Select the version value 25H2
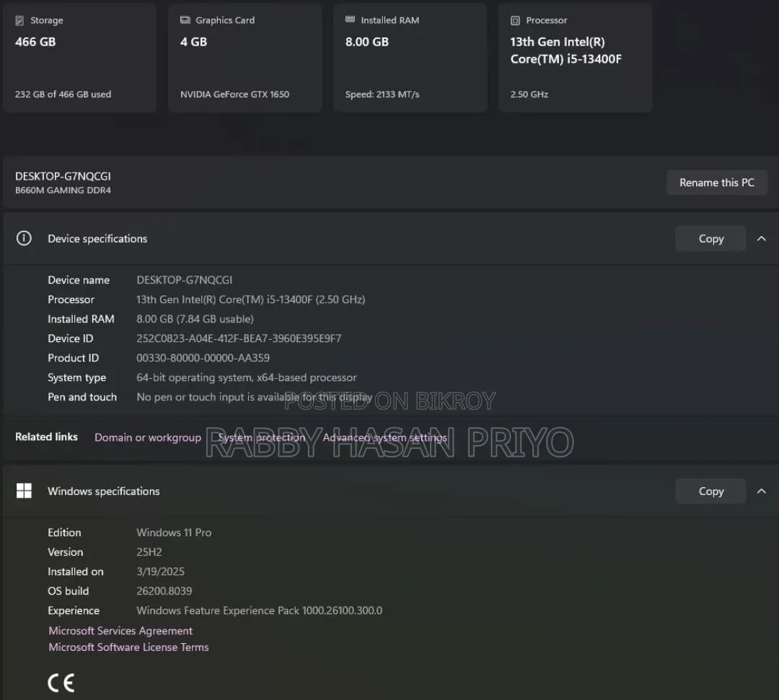 click(149, 552)
